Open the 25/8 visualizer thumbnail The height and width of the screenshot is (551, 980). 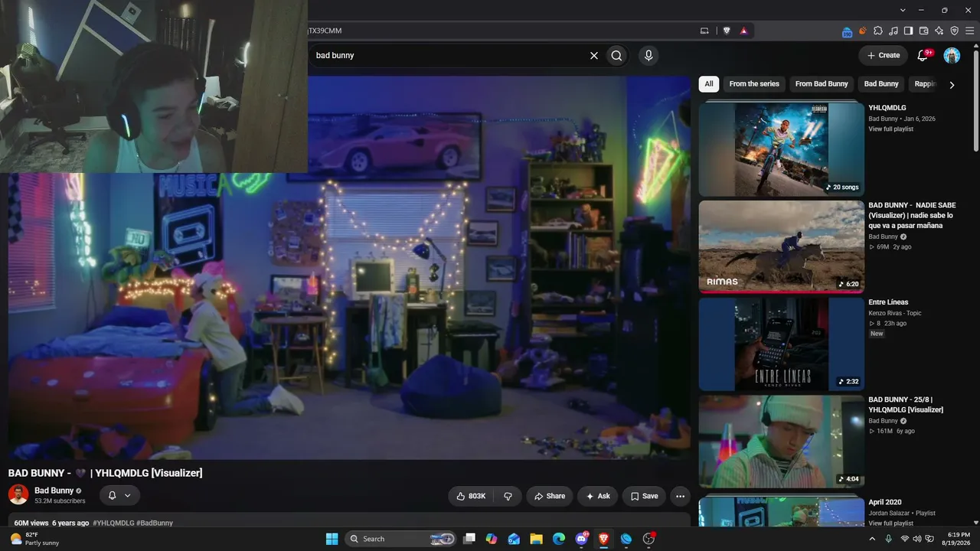782,442
